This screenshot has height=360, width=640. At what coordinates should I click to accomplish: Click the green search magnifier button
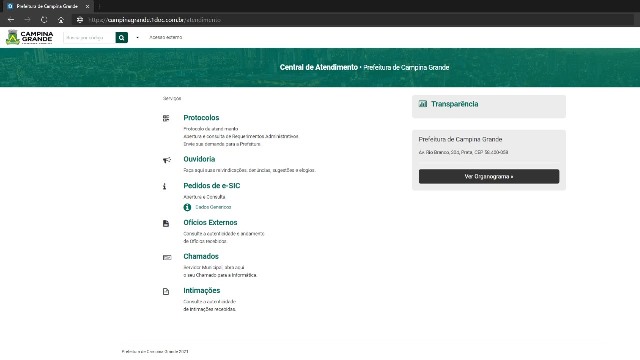122,38
